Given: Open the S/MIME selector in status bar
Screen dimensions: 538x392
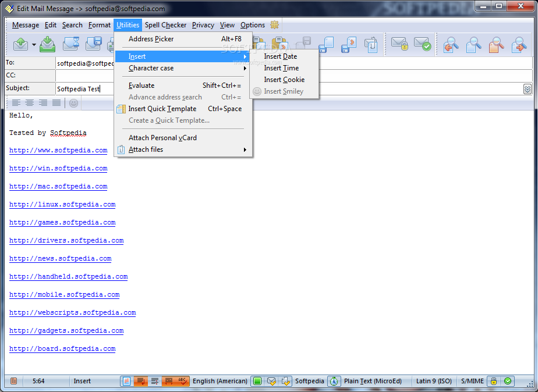Looking at the screenshot, I should click(472, 381).
